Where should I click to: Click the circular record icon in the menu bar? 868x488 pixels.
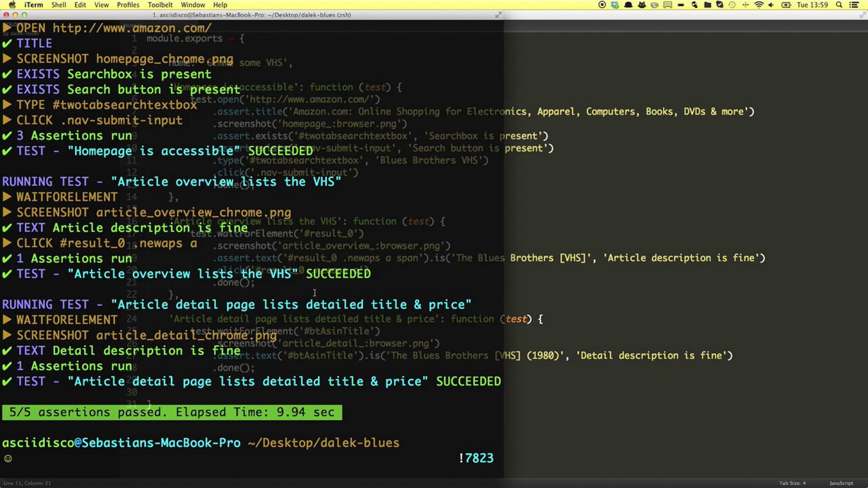coord(602,5)
